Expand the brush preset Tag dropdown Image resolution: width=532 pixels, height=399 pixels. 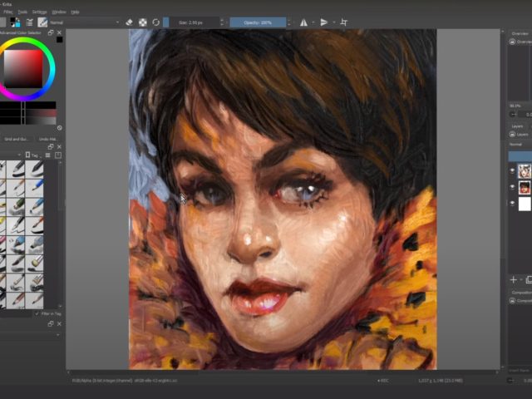33,155
